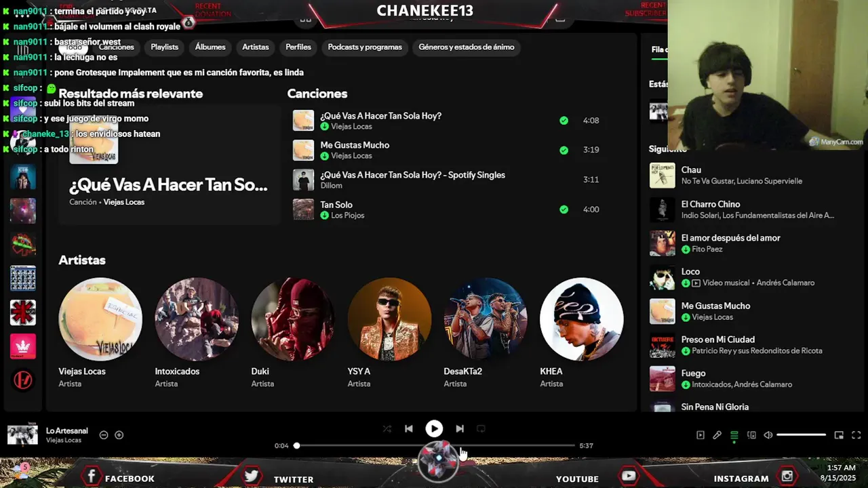
Task: Click the Tan Solo song row
Action: pos(448,209)
